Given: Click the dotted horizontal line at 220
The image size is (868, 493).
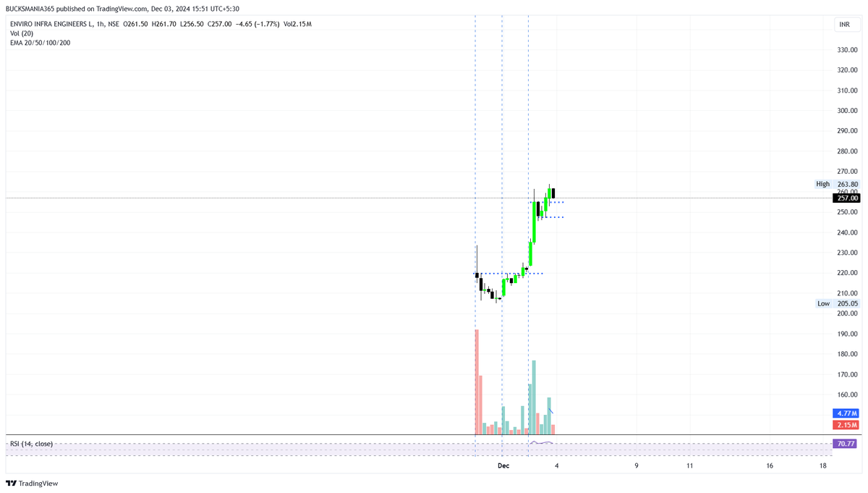Looking at the screenshot, I should tap(509, 274).
